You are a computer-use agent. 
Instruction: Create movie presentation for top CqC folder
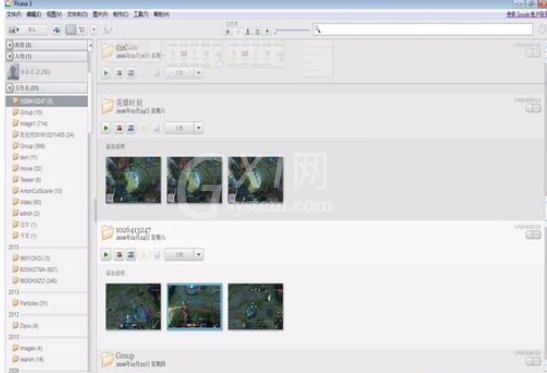[x=130, y=73]
